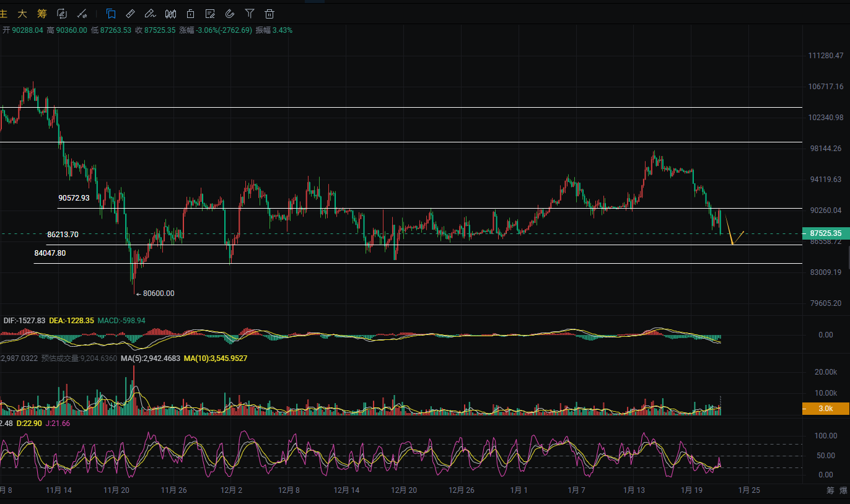Click the blue bookmark/flag icon in toolbar
The width and height of the screenshot is (850, 504).
111,13
